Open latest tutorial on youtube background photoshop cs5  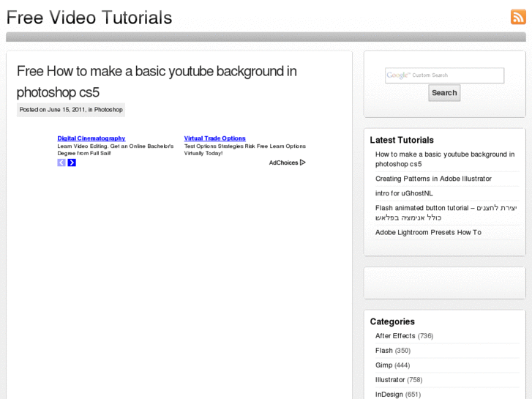point(445,159)
